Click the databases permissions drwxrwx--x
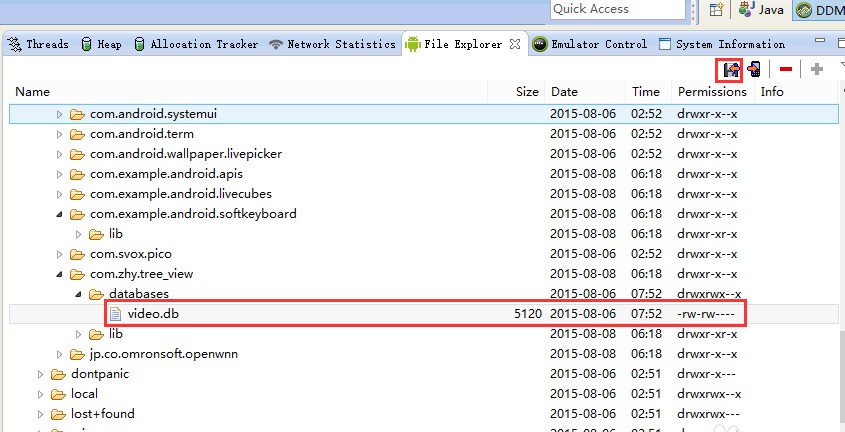The width and height of the screenshot is (845, 432). coord(709,294)
